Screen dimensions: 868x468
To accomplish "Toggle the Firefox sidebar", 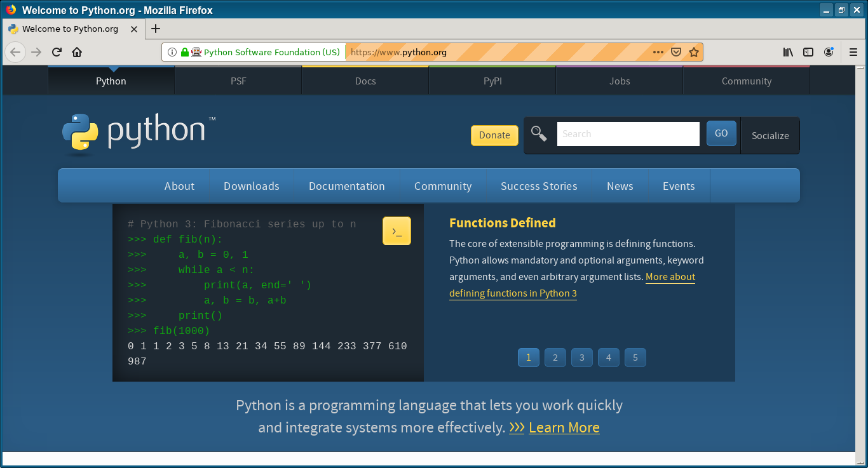I will [808, 52].
